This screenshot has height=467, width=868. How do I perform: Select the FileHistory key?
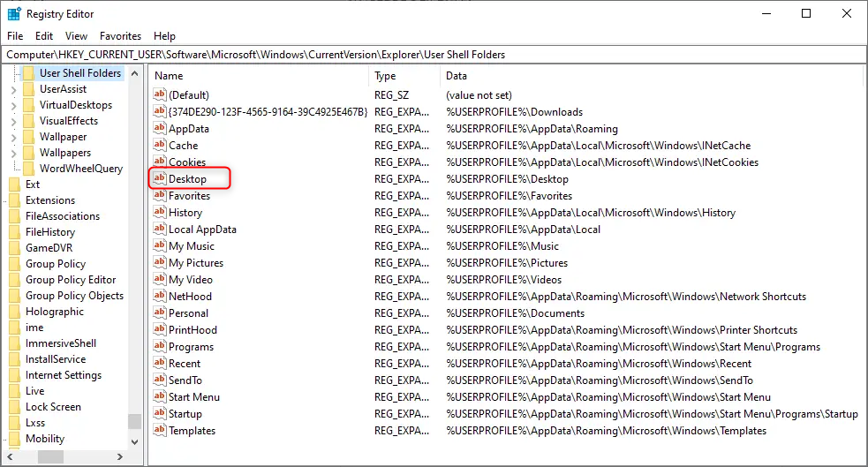pos(49,232)
